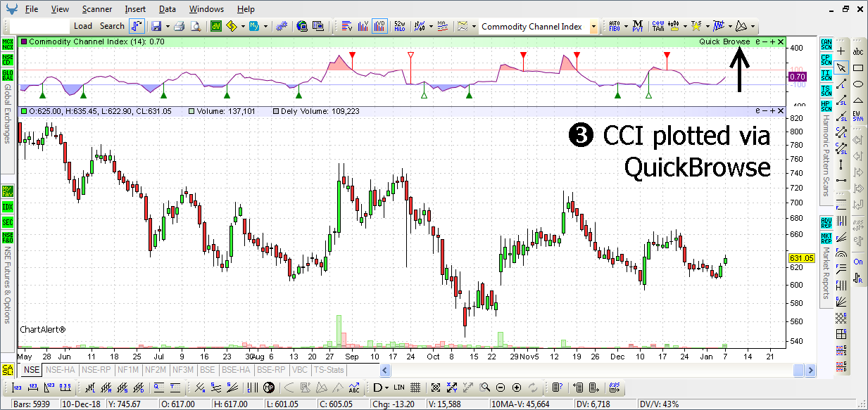Click the Quick Browse link

[724, 42]
